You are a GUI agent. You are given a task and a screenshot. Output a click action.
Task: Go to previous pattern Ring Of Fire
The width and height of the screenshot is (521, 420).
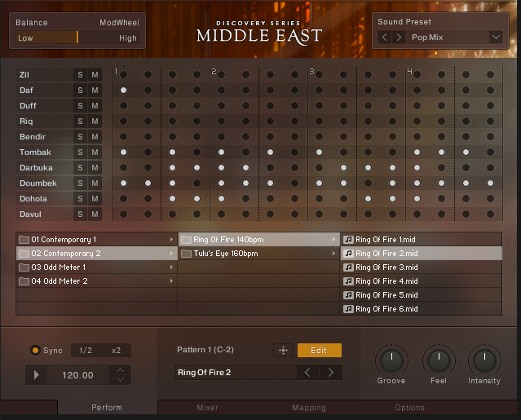click(307, 373)
